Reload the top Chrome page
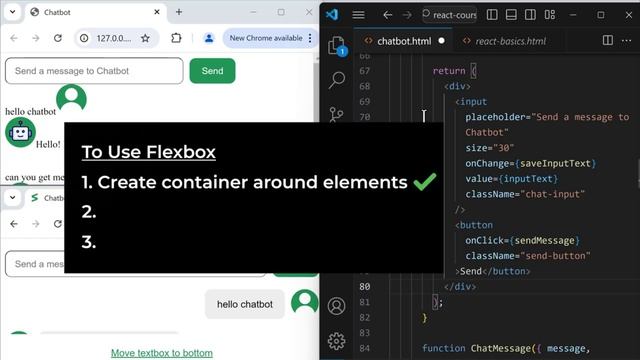The width and height of the screenshot is (640, 360). coord(58,38)
